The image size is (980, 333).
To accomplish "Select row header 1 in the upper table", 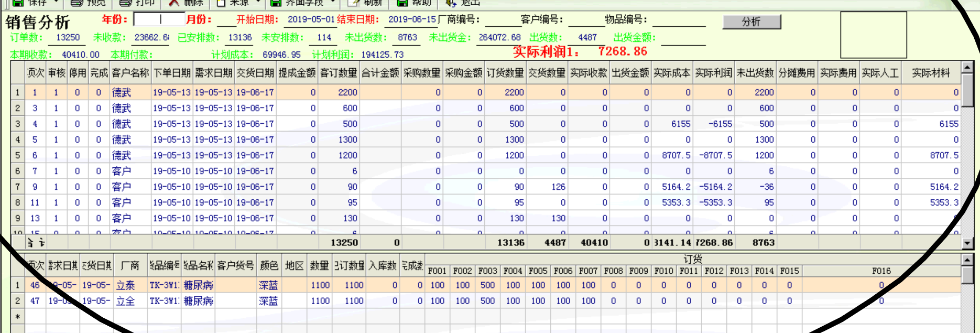I will click(x=18, y=92).
